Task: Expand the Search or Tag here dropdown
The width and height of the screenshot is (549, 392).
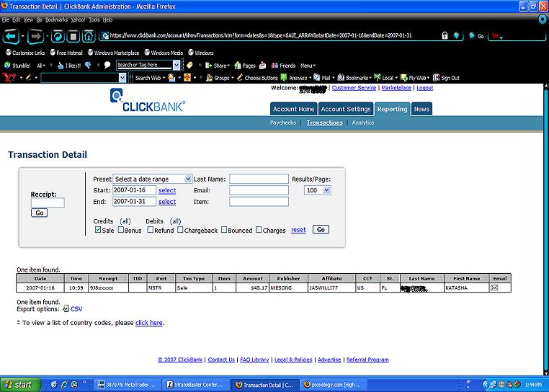Action: [177, 65]
